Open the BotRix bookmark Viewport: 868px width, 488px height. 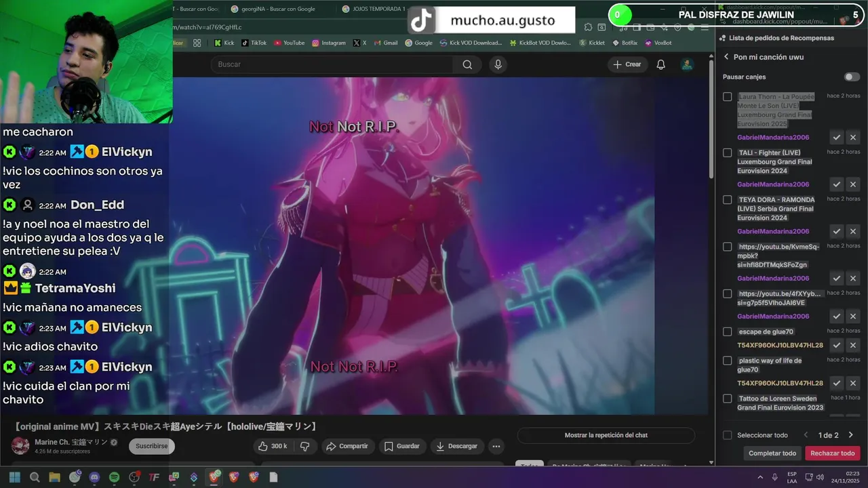[x=625, y=43]
